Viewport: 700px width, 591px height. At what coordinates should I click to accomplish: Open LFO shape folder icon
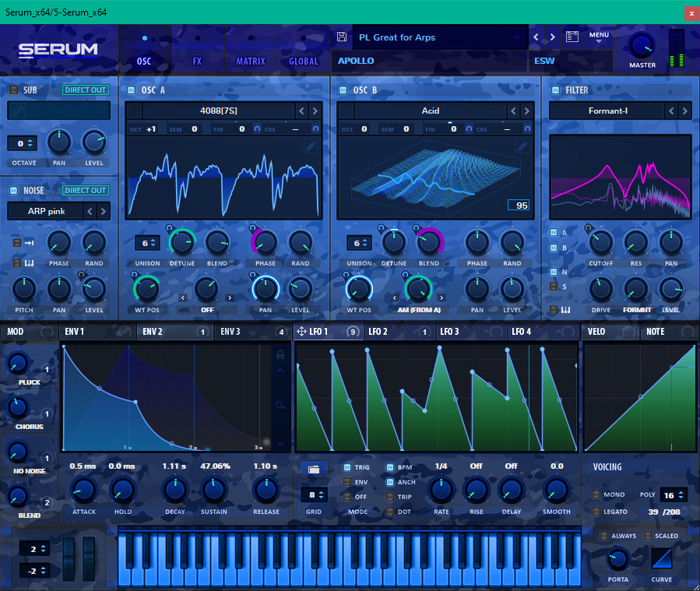[314, 469]
